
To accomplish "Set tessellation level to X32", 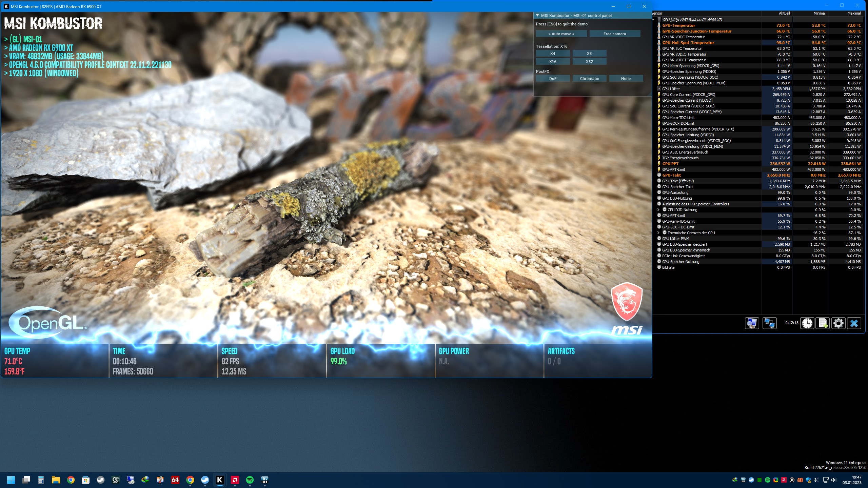I will click(589, 62).
